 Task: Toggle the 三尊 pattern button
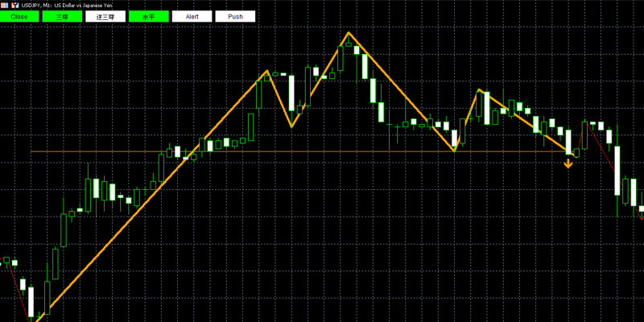[x=63, y=16]
